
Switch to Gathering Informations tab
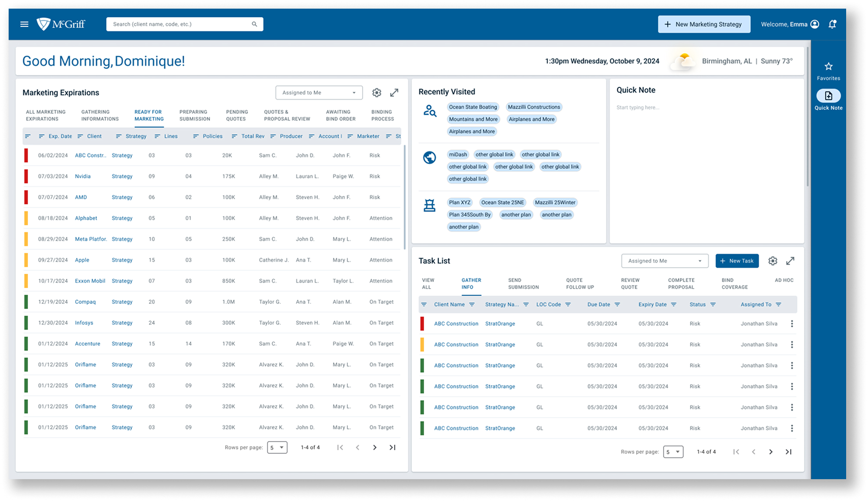pos(100,115)
